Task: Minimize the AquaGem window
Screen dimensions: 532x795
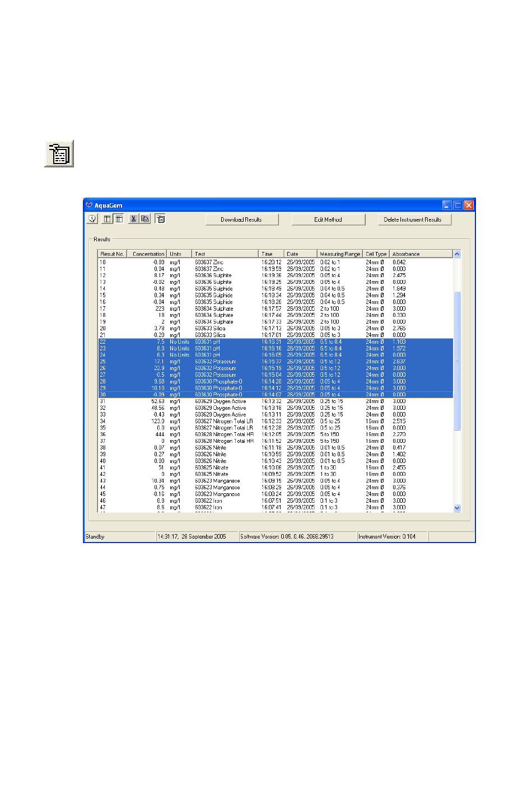Action: click(x=447, y=205)
